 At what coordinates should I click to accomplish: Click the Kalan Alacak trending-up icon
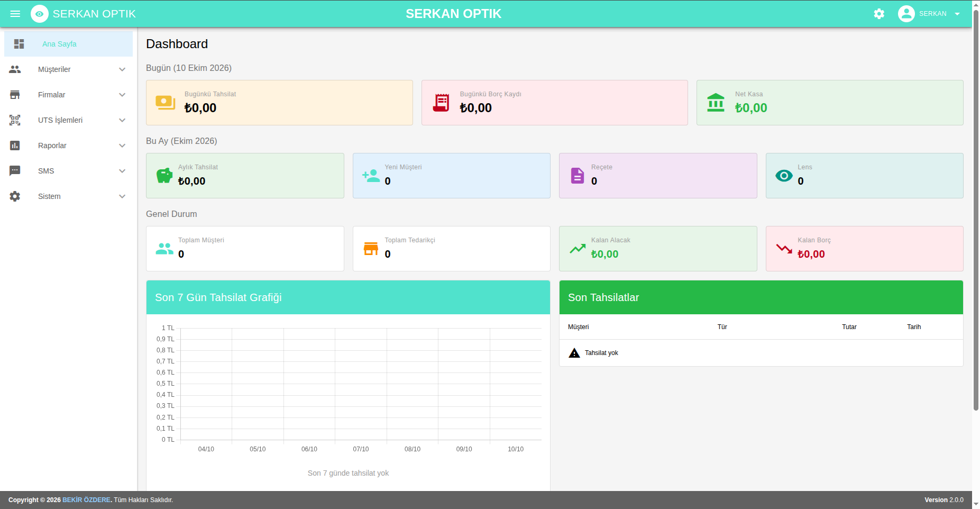coord(578,249)
